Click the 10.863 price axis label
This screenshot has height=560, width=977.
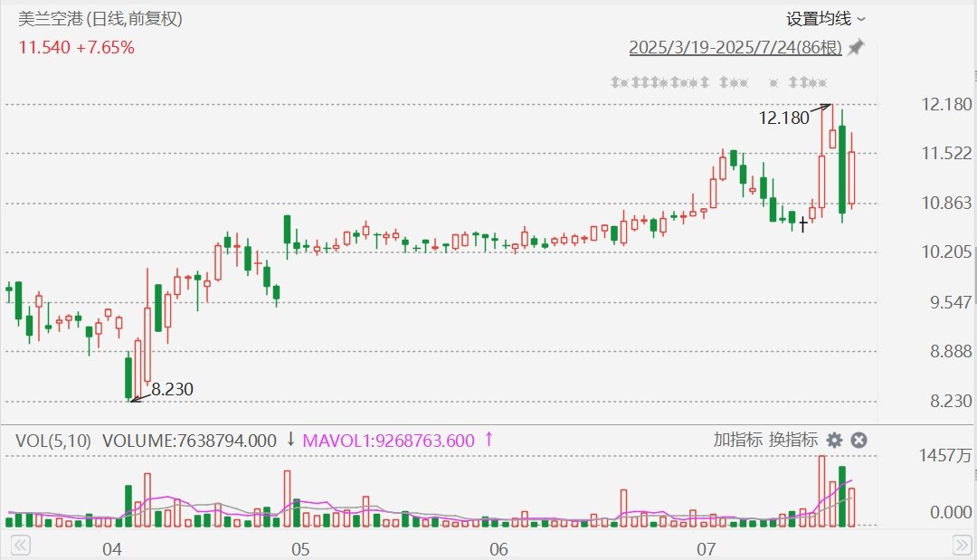[x=946, y=203]
